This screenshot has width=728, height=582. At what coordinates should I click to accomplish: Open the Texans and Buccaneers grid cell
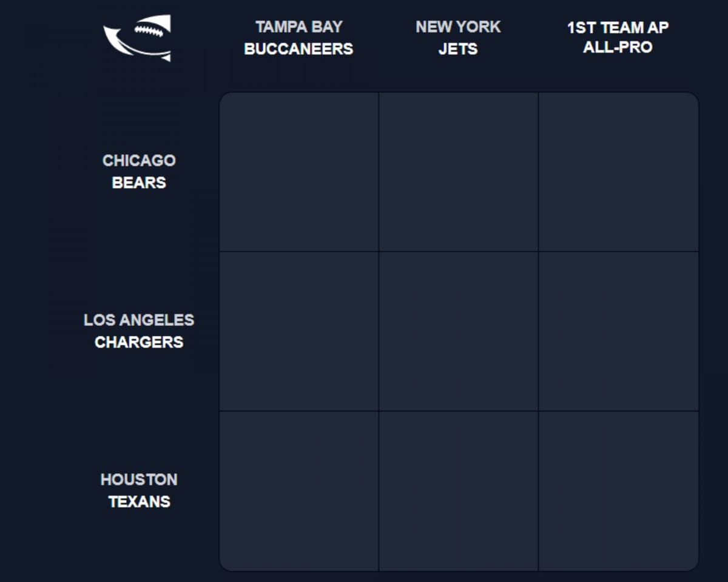299,491
